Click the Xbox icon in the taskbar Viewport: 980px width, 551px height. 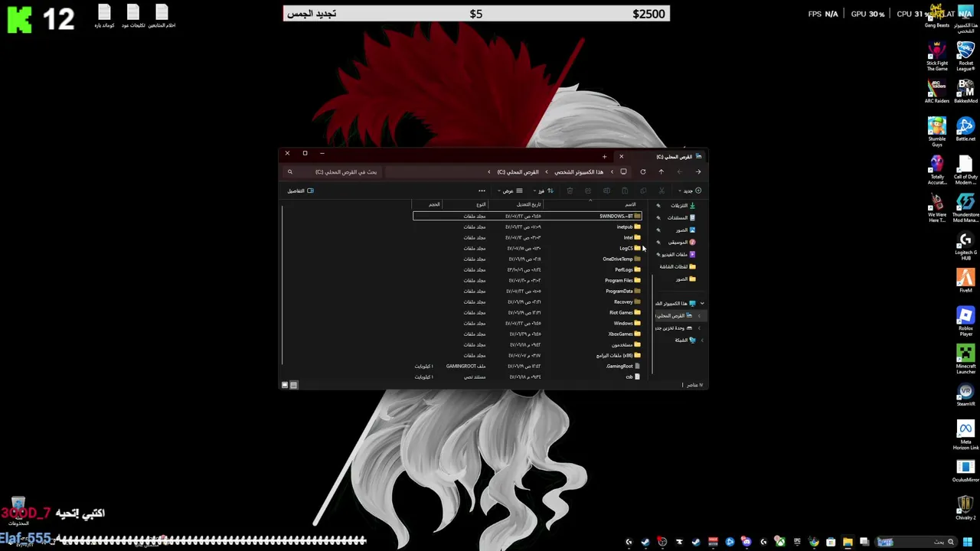pos(782,542)
